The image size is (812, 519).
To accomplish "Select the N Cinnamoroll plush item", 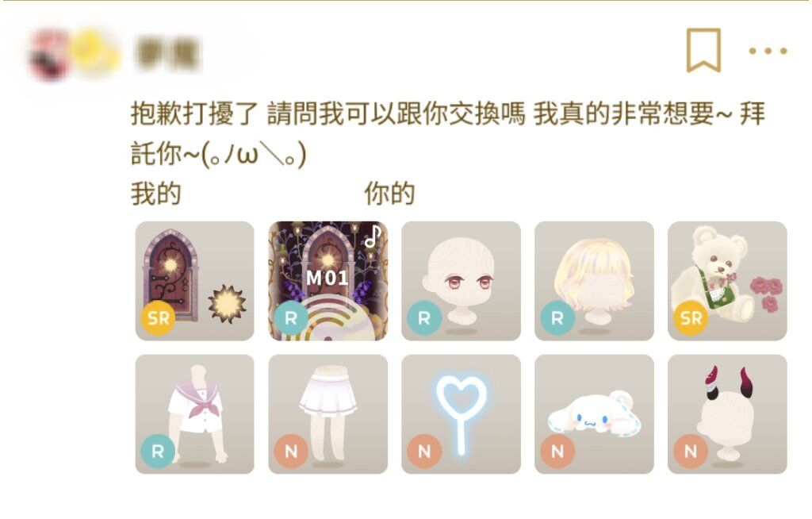I will [594, 414].
